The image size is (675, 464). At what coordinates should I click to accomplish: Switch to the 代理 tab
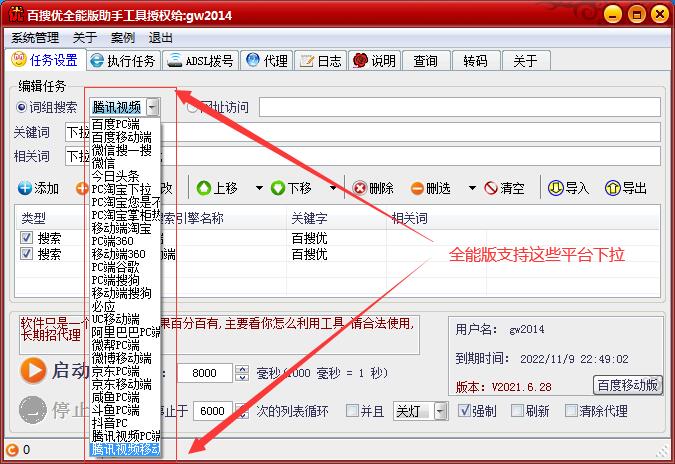[x=267, y=61]
